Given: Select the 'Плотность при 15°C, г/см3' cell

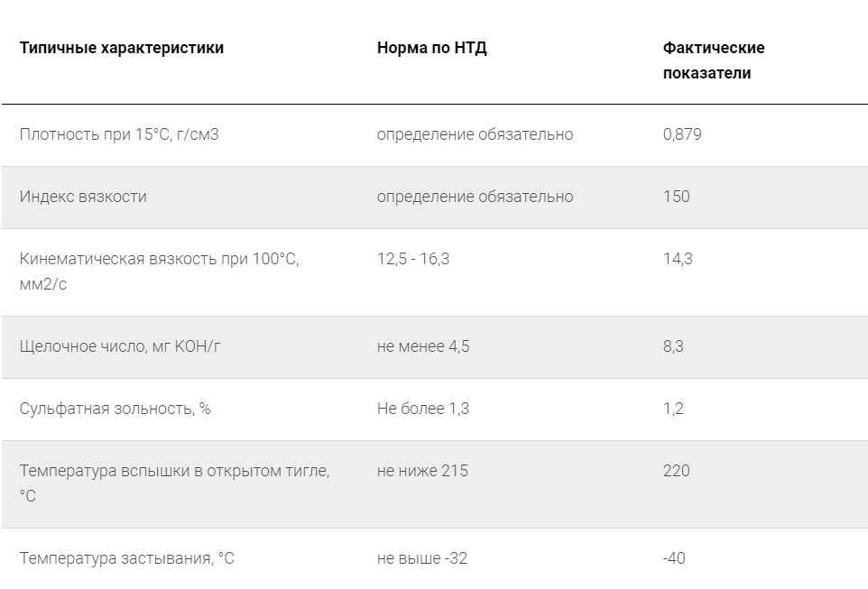Looking at the screenshot, I should click(x=119, y=134).
